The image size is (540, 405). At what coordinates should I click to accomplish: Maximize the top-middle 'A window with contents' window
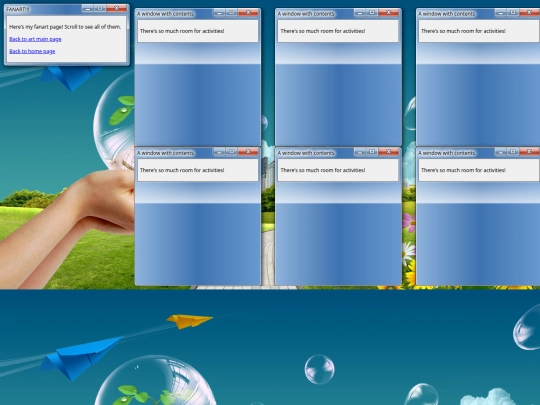tap(372, 13)
